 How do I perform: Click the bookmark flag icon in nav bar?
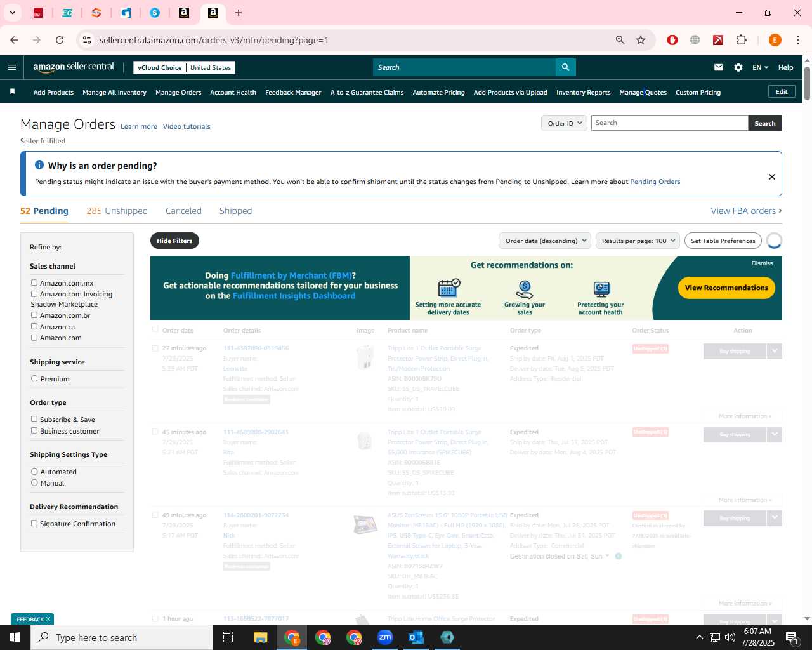[12, 92]
